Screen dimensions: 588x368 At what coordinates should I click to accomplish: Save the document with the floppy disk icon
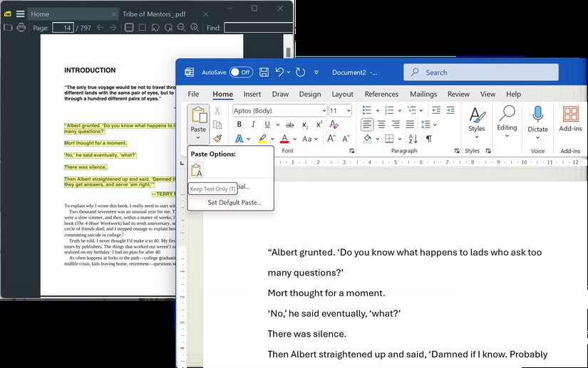click(264, 72)
